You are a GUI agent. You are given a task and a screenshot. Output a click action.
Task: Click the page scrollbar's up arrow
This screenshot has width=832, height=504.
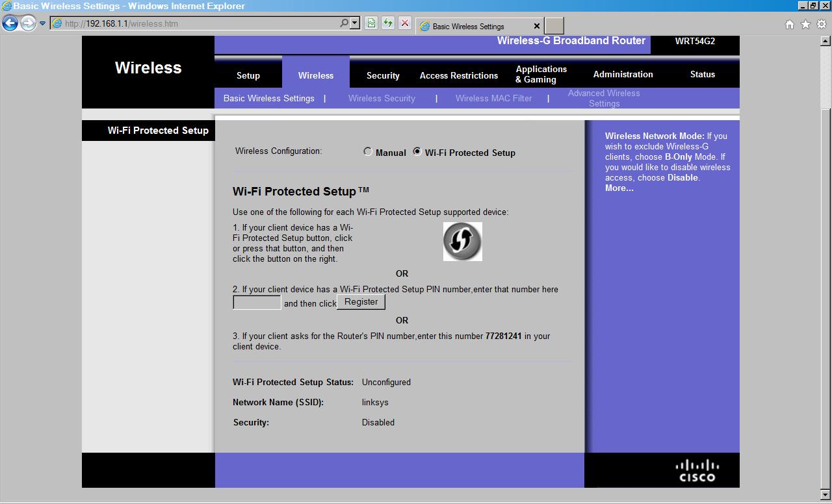coord(826,41)
